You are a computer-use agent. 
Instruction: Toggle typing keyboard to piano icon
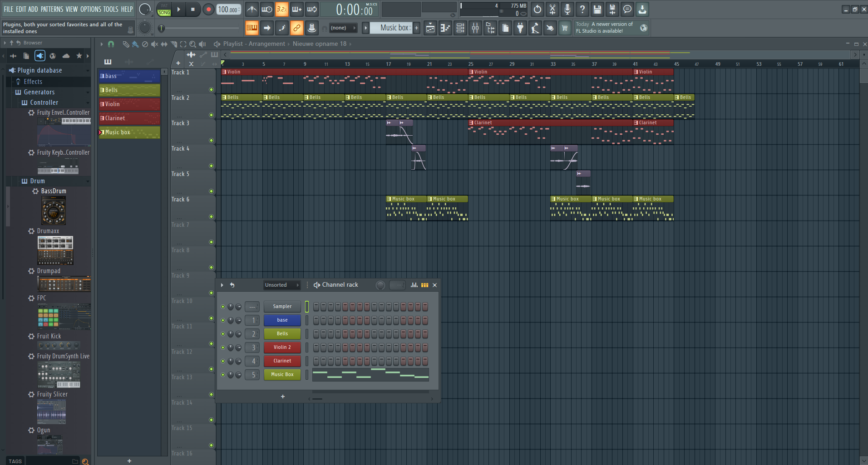pos(252,28)
